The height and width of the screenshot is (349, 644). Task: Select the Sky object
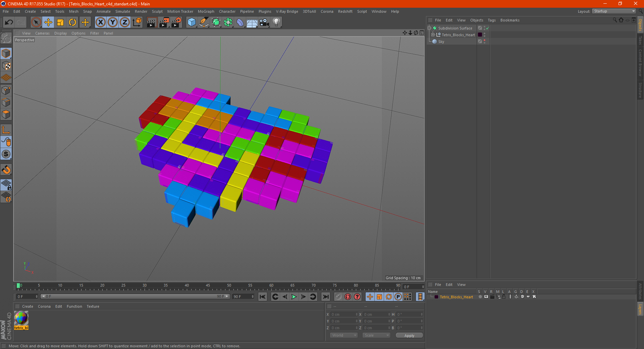point(441,42)
